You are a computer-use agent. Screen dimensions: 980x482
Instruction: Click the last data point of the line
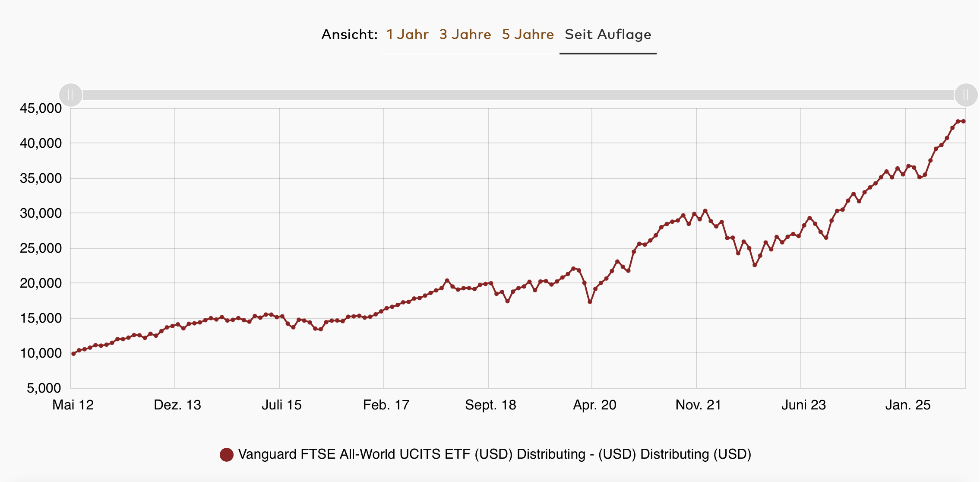coord(963,121)
